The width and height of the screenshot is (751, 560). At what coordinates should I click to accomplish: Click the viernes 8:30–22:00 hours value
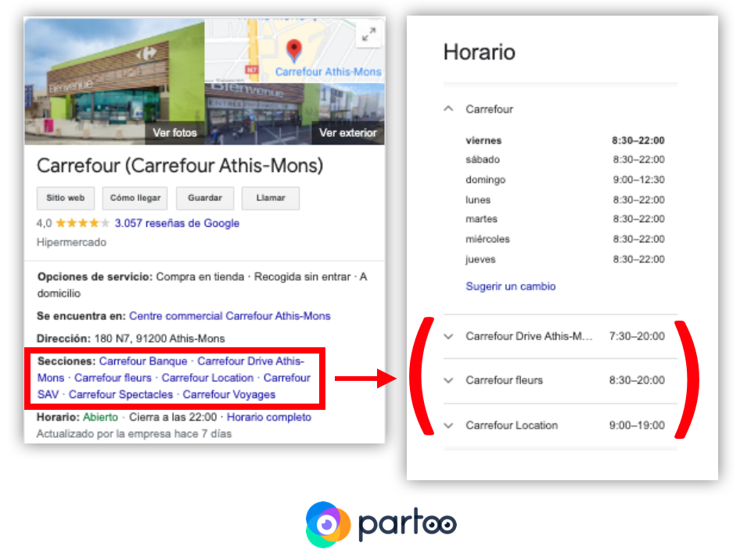coord(638,140)
